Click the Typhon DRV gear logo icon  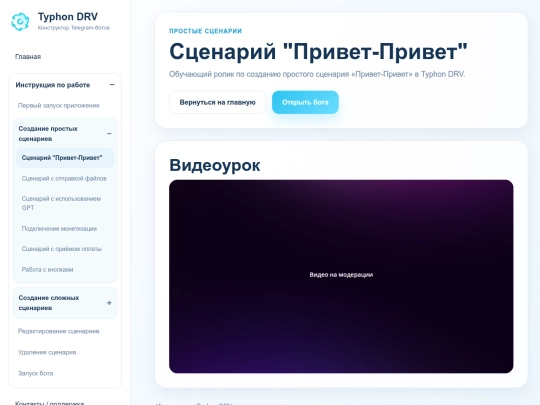click(x=20, y=21)
